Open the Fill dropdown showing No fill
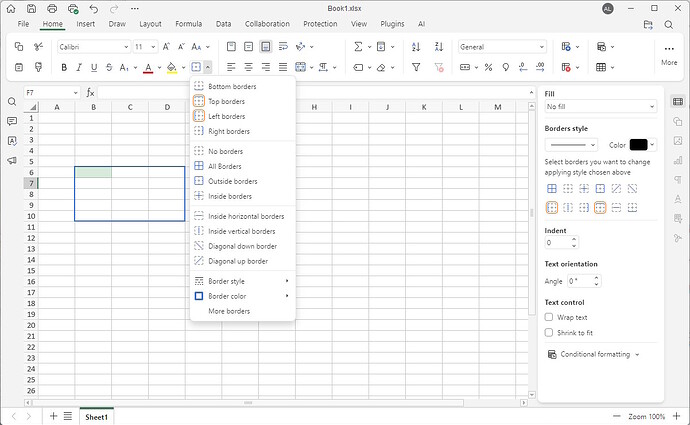This screenshot has height=425, width=690. click(x=599, y=106)
